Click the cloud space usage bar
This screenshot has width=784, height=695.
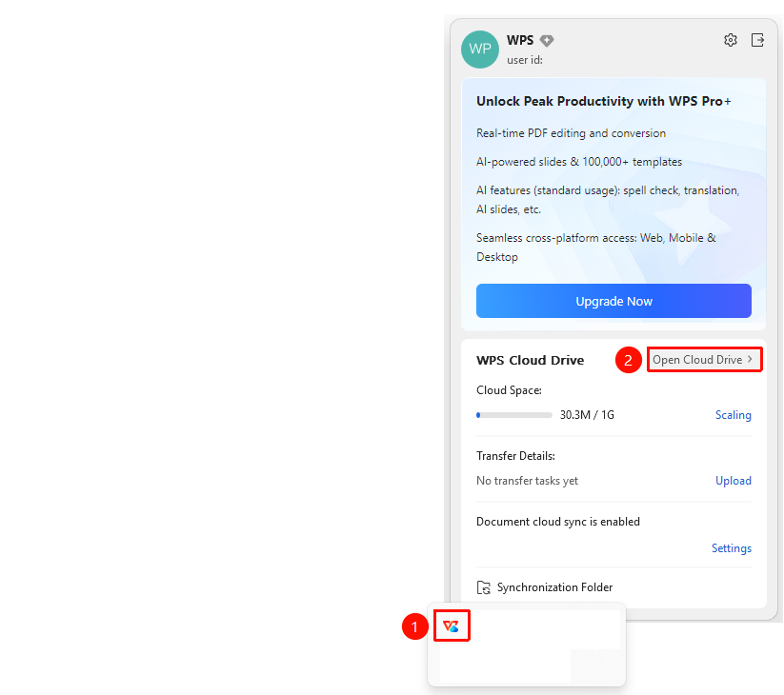[x=514, y=415]
